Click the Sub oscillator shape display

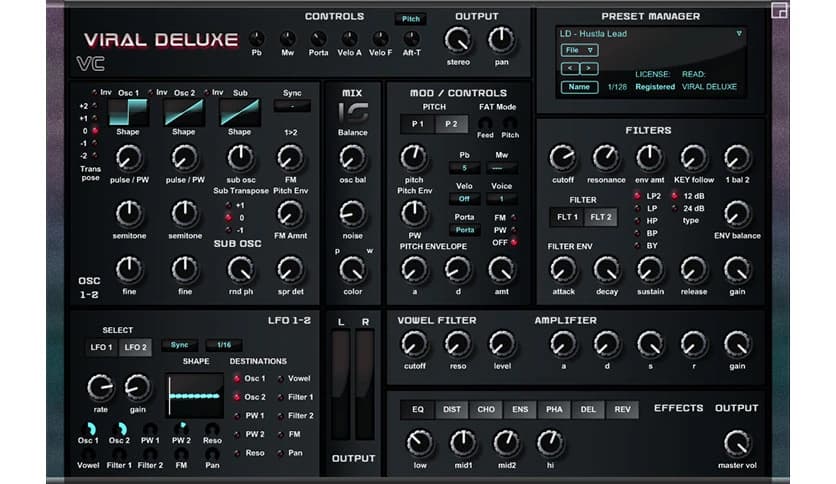[239, 112]
